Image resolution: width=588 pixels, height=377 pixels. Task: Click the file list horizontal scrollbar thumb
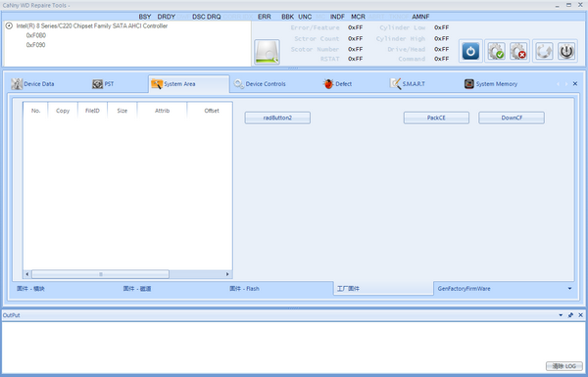point(101,274)
